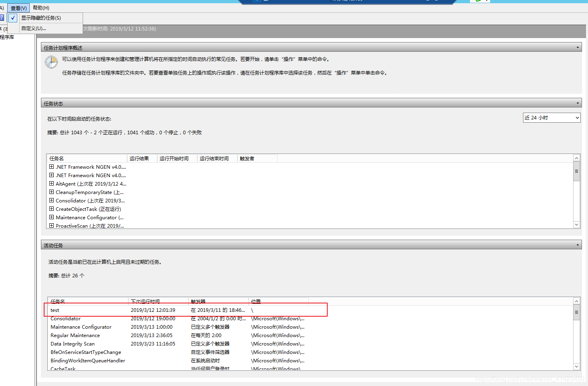Screen dimensions: 588x386
Task: Expand first .NET Framework NGEN v4.0 row
Action: point(51,167)
